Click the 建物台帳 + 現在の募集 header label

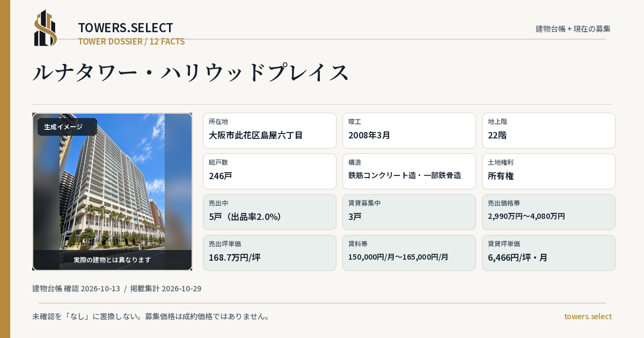click(x=573, y=28)
